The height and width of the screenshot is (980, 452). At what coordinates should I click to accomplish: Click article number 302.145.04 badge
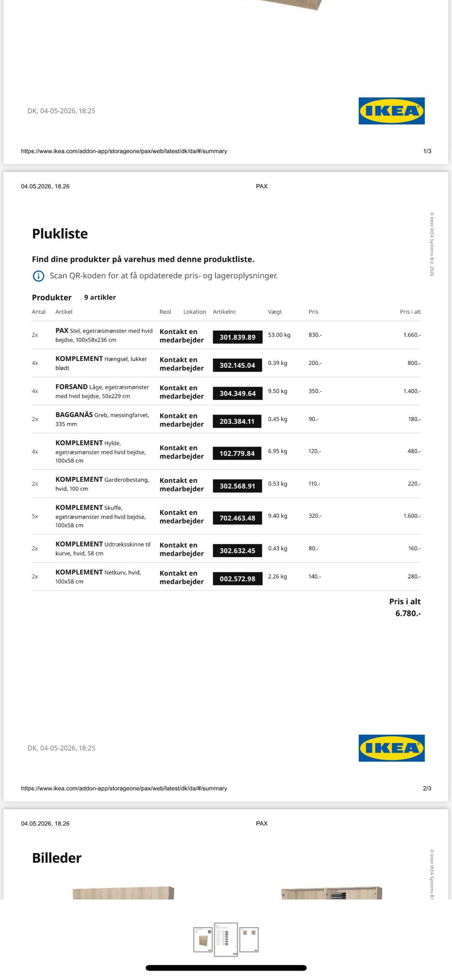(237, 365)
